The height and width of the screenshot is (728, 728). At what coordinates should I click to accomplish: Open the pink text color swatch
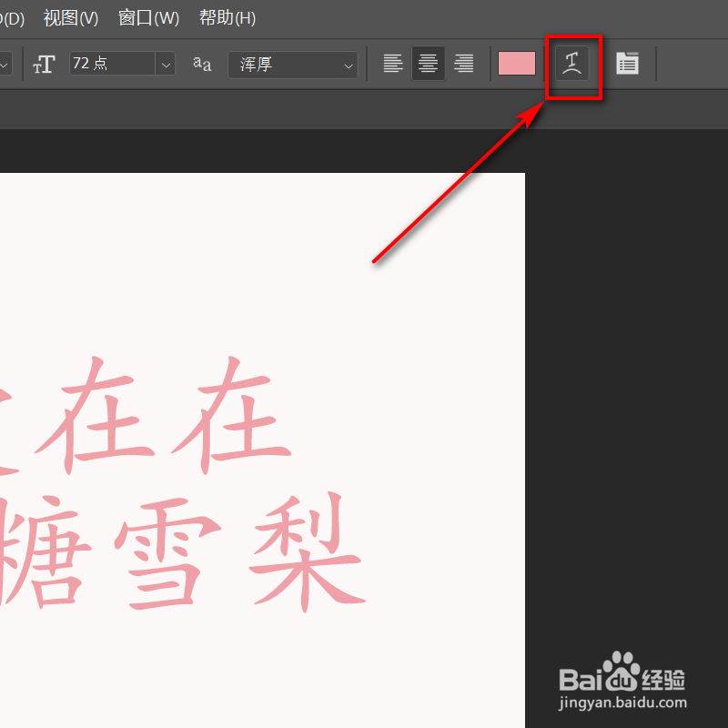pos(516,64)
